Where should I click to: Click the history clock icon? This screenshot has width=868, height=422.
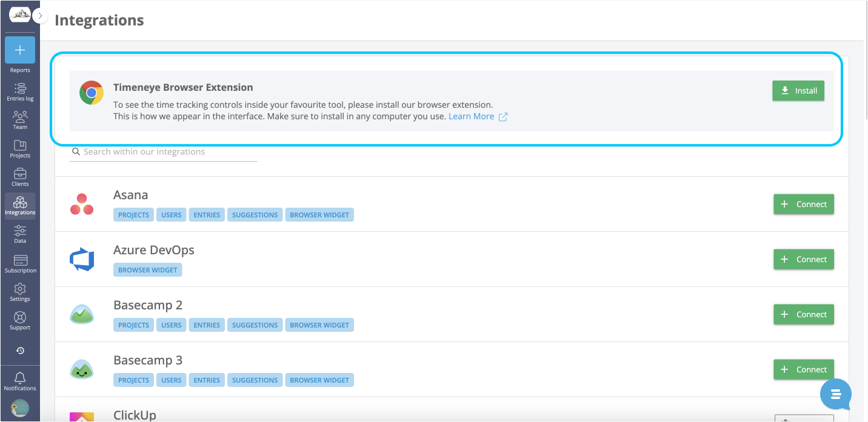coord(20,351)
